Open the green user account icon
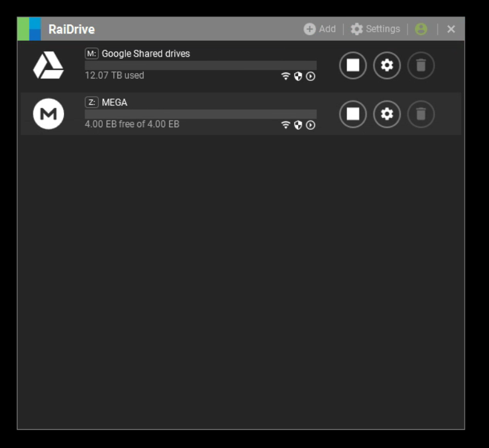This screenshot has height=448, width=489. coord(421,29)
